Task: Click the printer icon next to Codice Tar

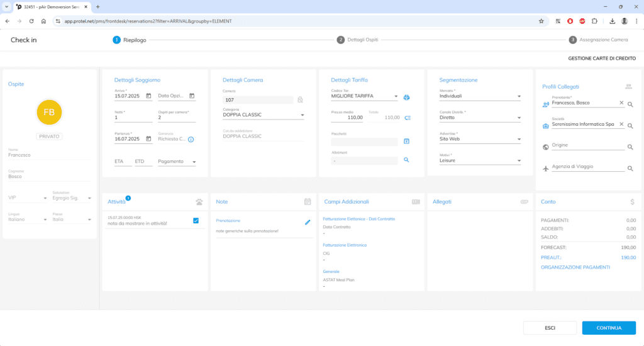Action: click(406, 97)
